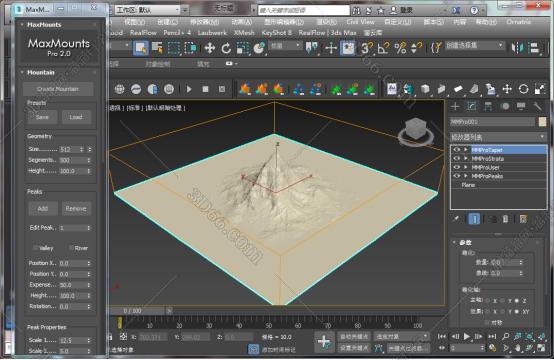
Task: Open the Display command panel tab
Action: (x=521, y=106)
